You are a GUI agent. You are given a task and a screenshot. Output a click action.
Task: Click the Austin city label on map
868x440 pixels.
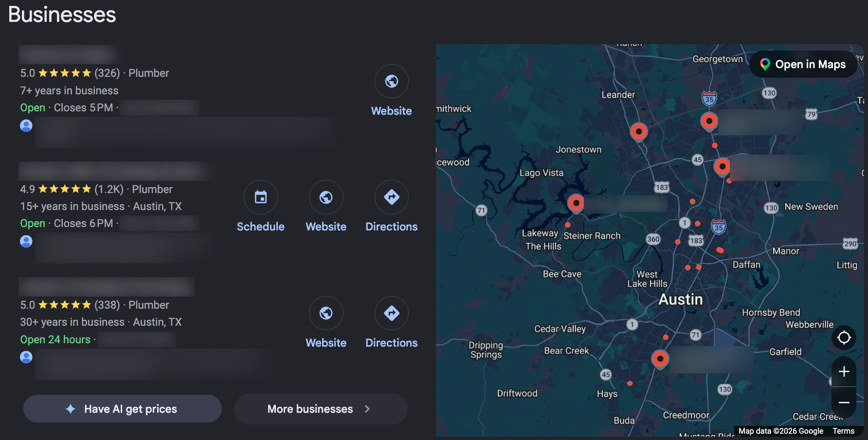coord(681,299)
